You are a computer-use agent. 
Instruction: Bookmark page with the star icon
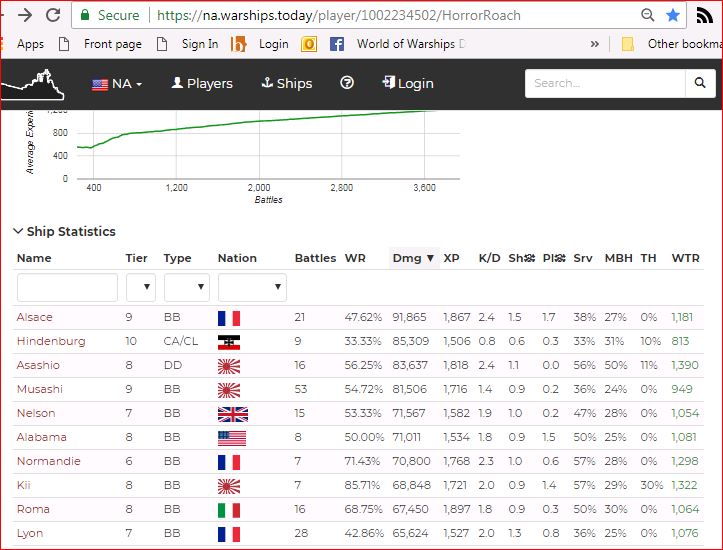[673, 15]
